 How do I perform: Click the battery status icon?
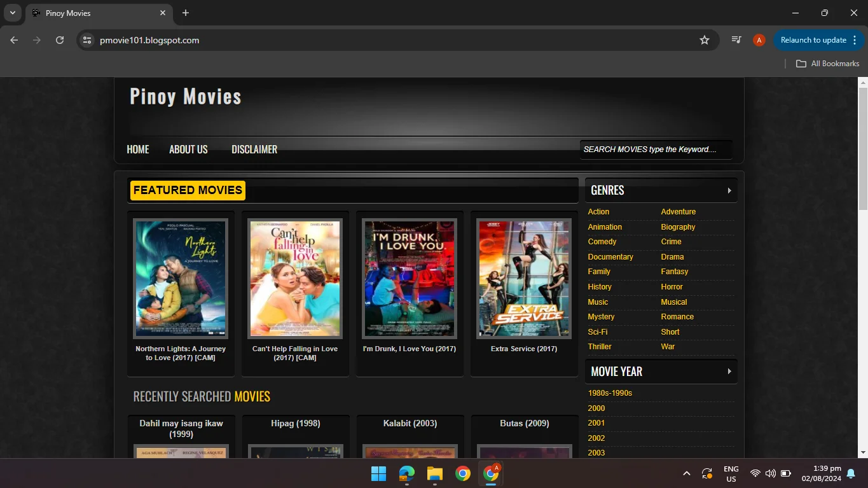click(786, 473)
